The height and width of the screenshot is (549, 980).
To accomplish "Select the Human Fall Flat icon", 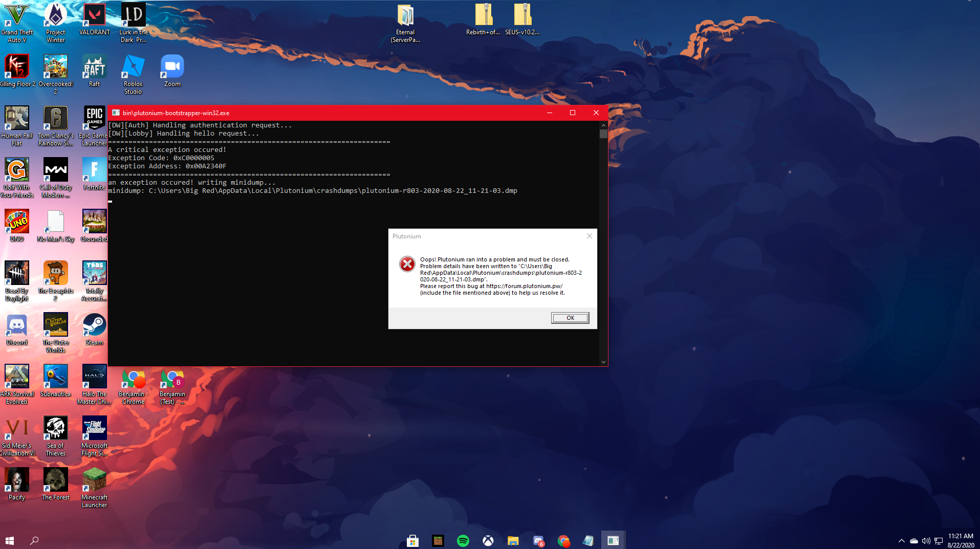I will pos(17,126).
